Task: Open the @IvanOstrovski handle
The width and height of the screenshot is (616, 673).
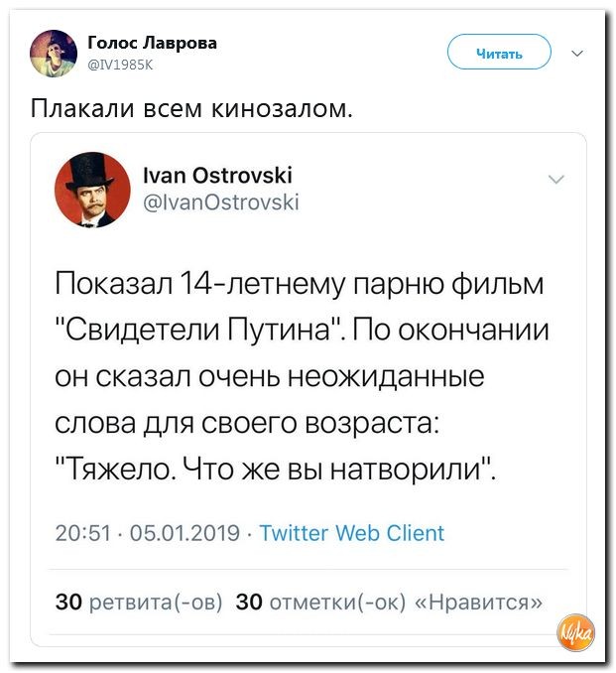Action: click(220, 202)
